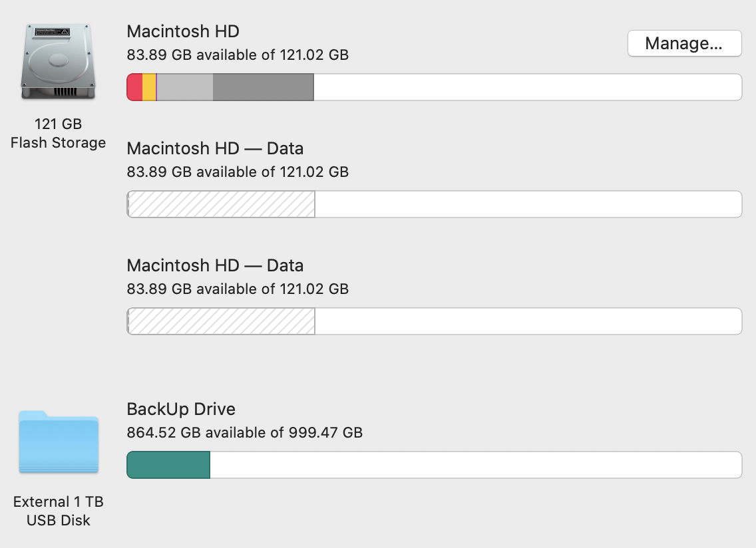Screen dimensions: 756x548
Task: Pick dark gray segment in Macintosh HD bar
Action: click(263, 88)
